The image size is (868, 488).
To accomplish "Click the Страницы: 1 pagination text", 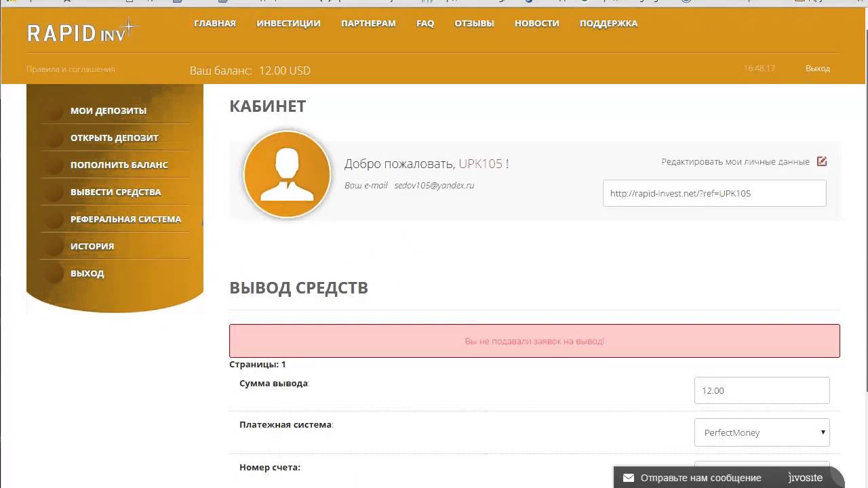I will click(258, 364).
